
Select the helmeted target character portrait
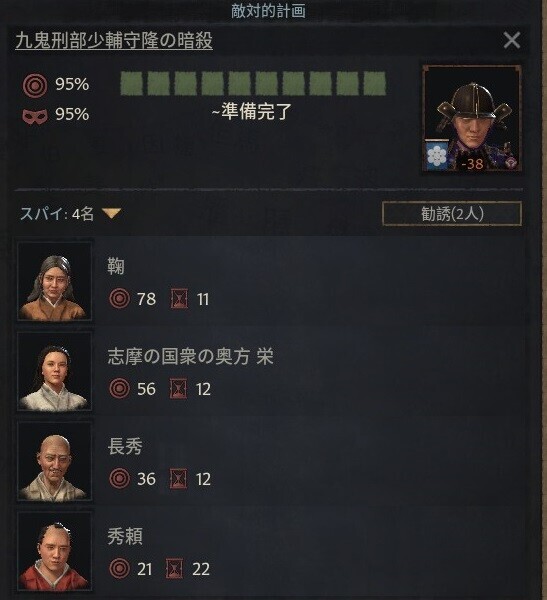tap(472, 119)
